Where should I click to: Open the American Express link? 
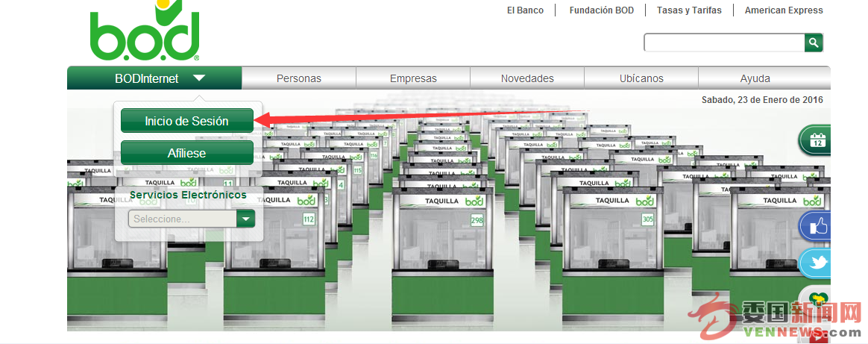784,10
